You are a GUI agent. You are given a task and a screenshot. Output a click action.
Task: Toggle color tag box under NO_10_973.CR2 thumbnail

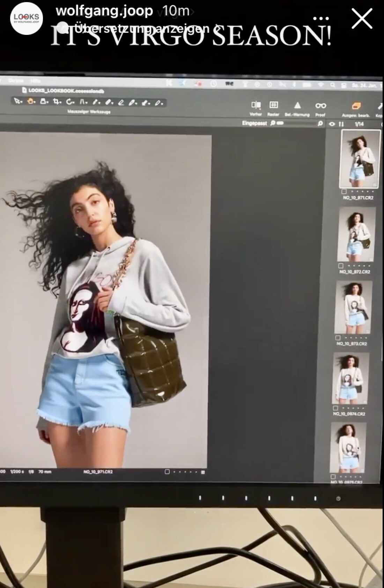[x=338, y=338]
